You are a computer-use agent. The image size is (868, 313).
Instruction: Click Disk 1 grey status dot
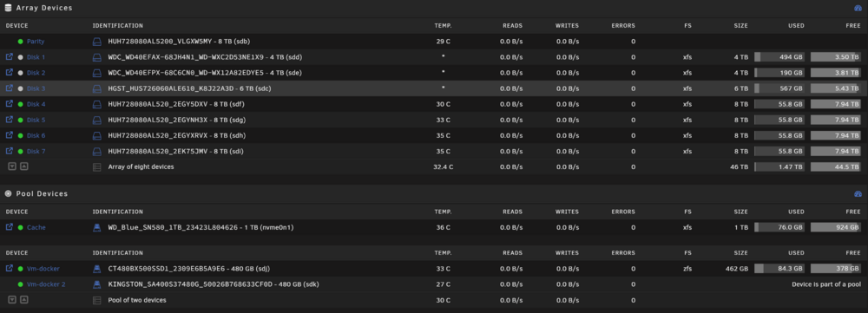pyautogui.click(x=21, y=57)
